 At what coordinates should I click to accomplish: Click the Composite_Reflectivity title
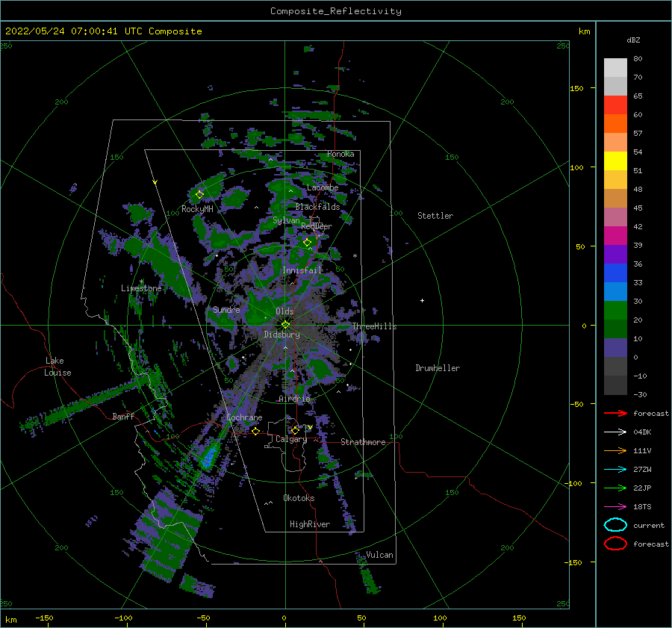click(336, 11)
